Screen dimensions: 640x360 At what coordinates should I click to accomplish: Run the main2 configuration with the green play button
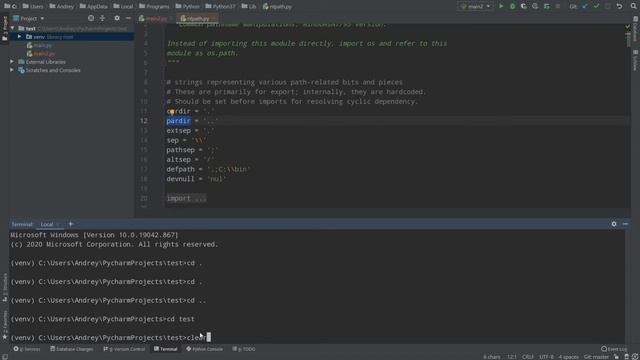pyautogui.click(x=501, y=6)
